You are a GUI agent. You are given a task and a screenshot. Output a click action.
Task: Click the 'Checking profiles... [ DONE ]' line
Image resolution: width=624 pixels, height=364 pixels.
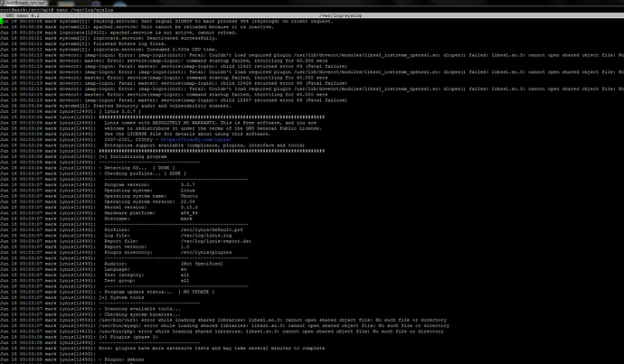point(143,173)
